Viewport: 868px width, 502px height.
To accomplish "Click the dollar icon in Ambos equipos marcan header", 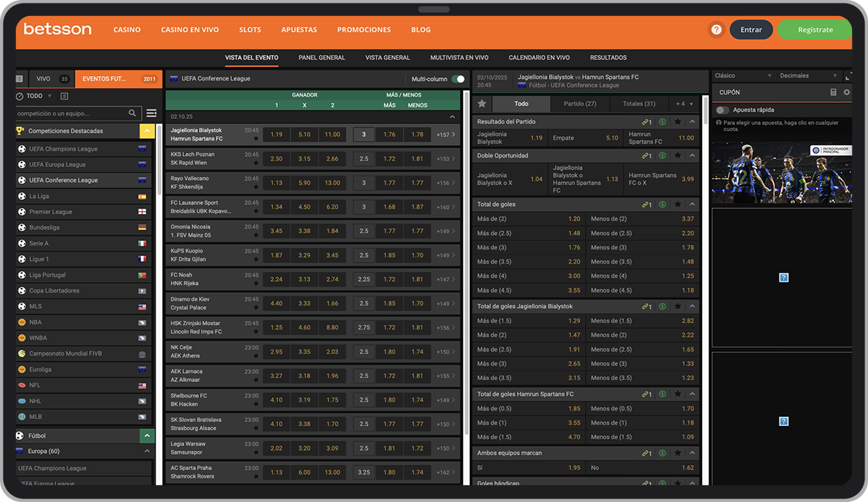I will (662, 453).
